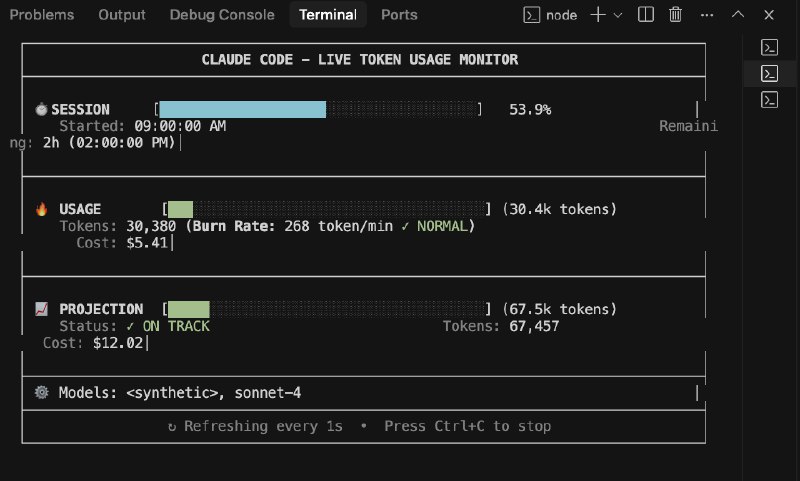Close the panel with the X button
800x481 pixels.
point(769,15)
